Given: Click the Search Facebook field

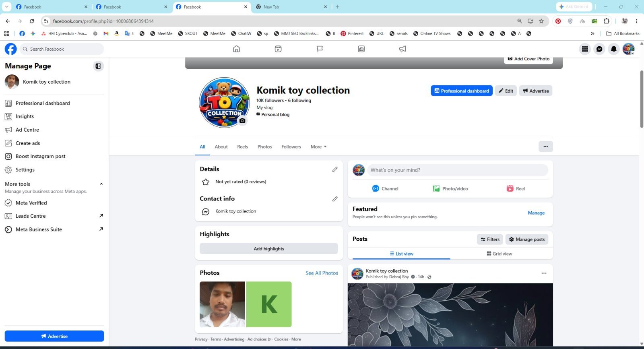Looking at the screenshot, I should click(x=62, y=49).
